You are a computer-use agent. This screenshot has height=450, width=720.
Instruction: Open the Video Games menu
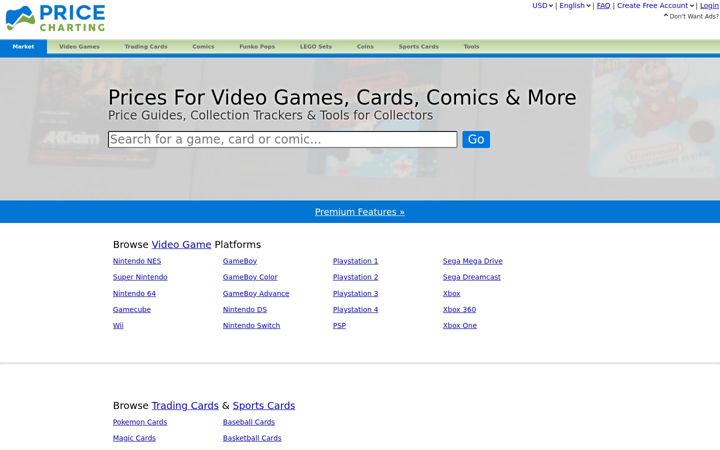point(79,46)
